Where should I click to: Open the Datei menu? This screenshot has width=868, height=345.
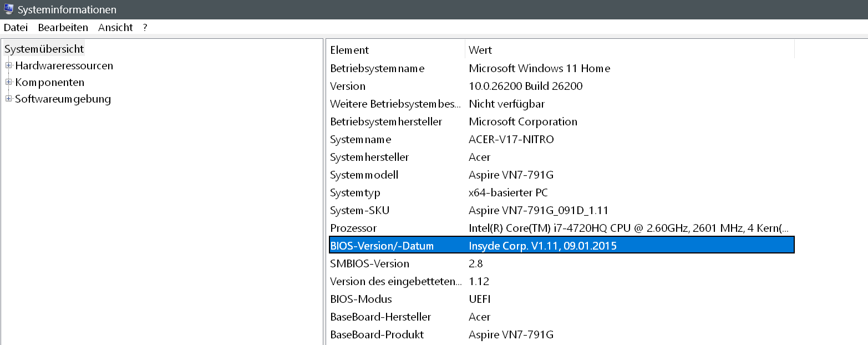16,27
